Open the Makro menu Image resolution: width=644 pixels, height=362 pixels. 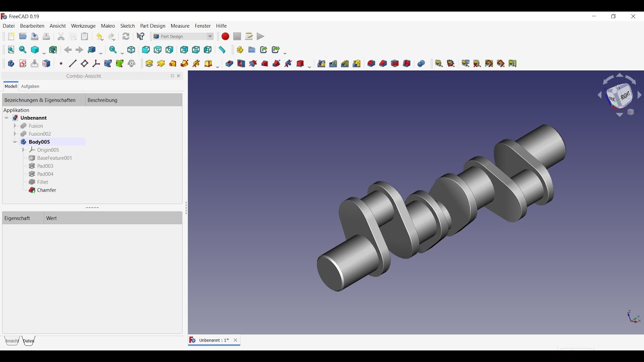point(108,26)
